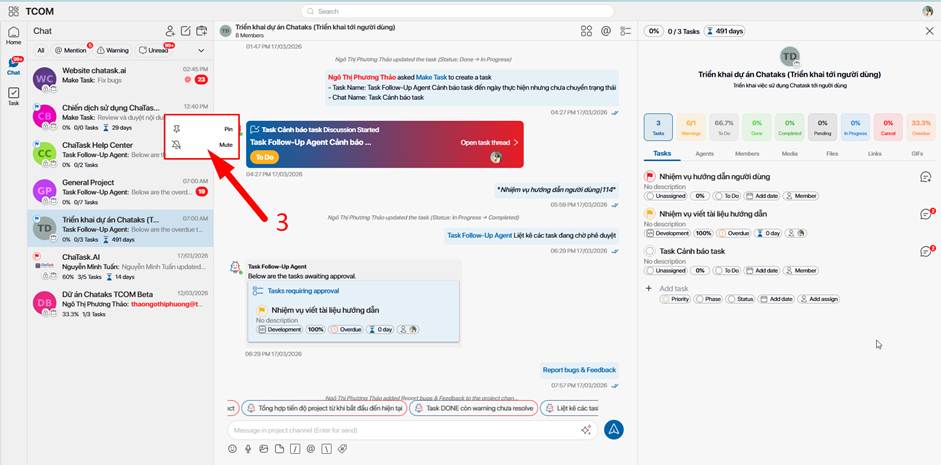The width and height of the screenshot is (941, 465).
Task: Click the create project channel icon
Action: point(202,31)
